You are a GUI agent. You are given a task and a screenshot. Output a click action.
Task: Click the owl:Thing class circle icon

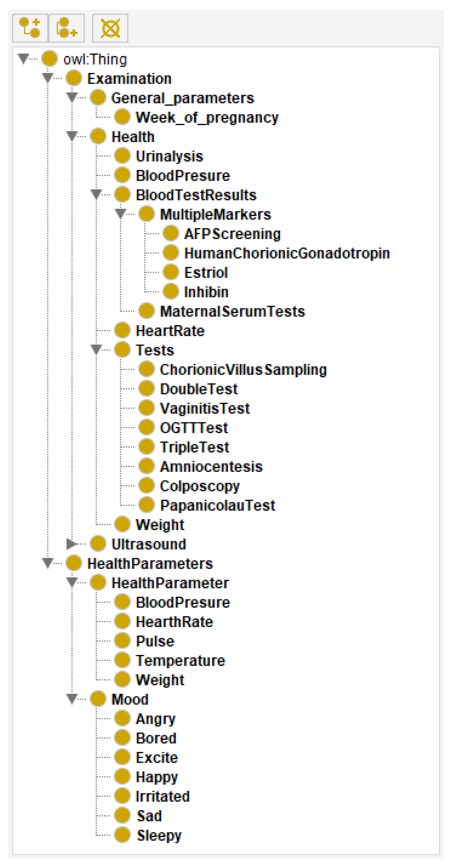pos(50,59)
